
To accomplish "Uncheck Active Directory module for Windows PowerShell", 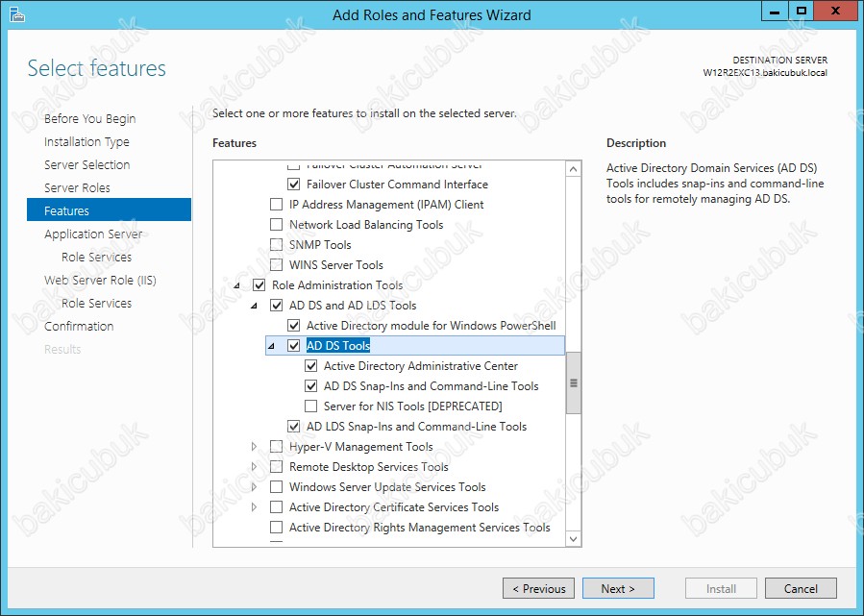I will [294, 326].
